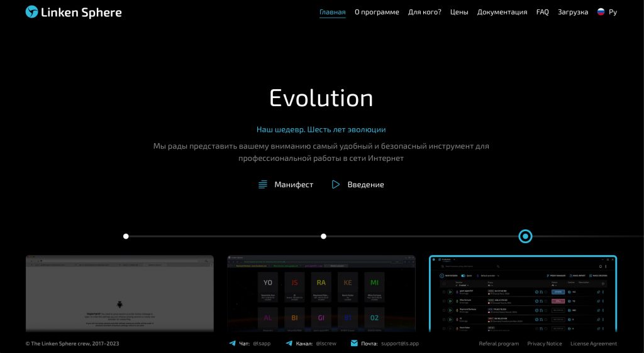Click the Telegram icon beside Чат
This screenshot has width=644, height=353.
[x=233, y=343]
